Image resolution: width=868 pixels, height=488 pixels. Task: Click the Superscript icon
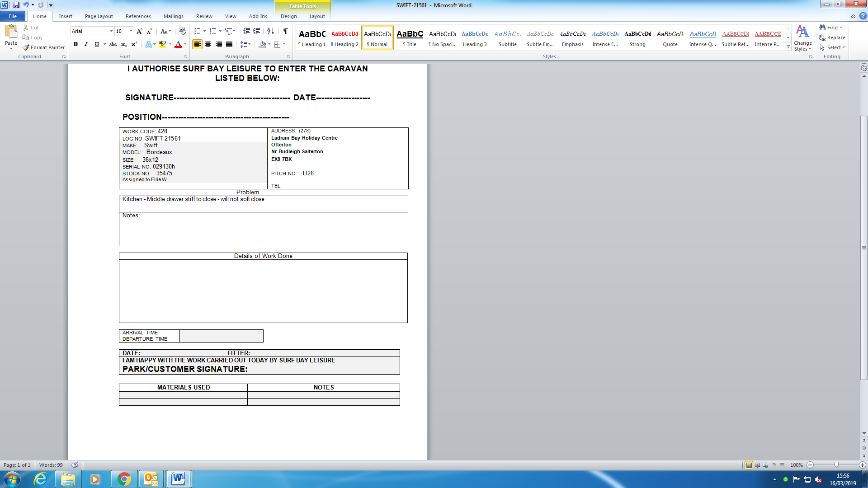point(134,44)
